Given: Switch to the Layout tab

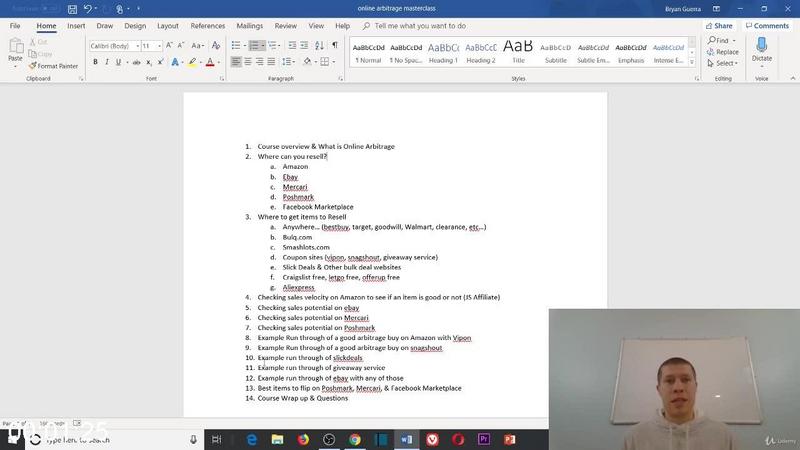Looking at the screenshot, I should pyautogui.click(x=168, y=26).
